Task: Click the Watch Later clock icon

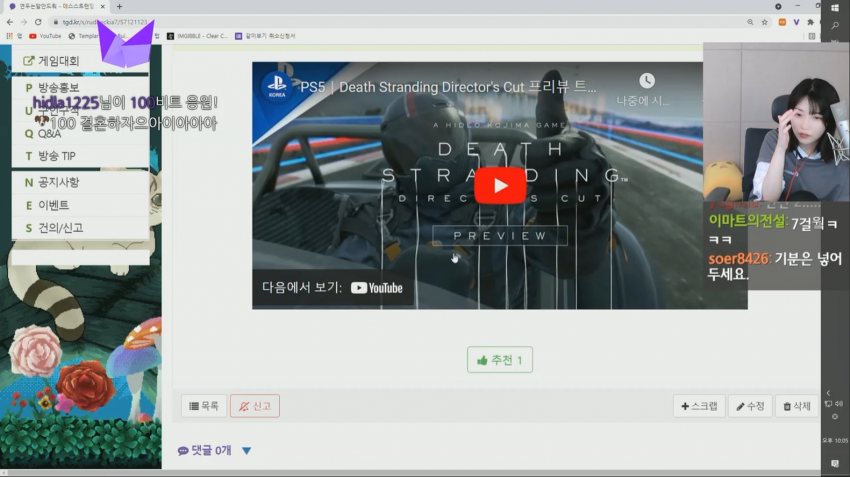Action: [x=647, y=81]
